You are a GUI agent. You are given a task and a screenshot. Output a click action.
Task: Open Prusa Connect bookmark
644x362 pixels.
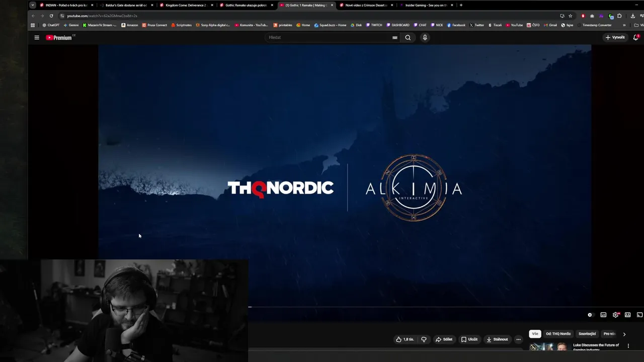point(154,25)
